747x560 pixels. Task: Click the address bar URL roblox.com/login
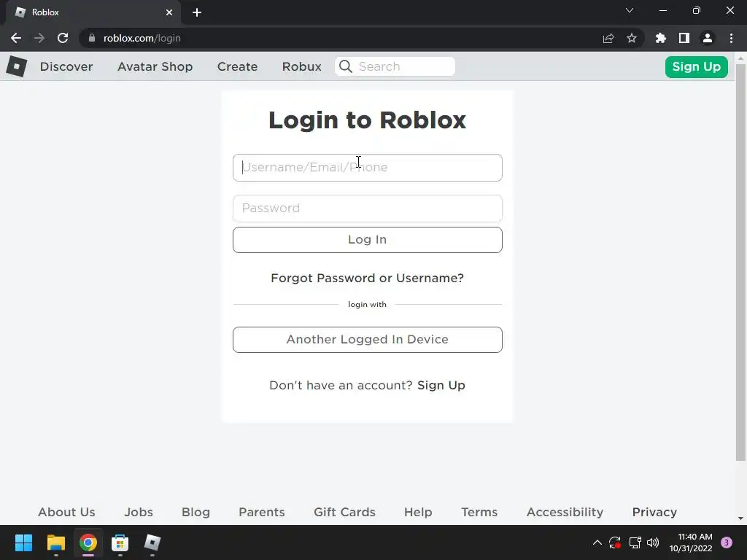[142, 38]
